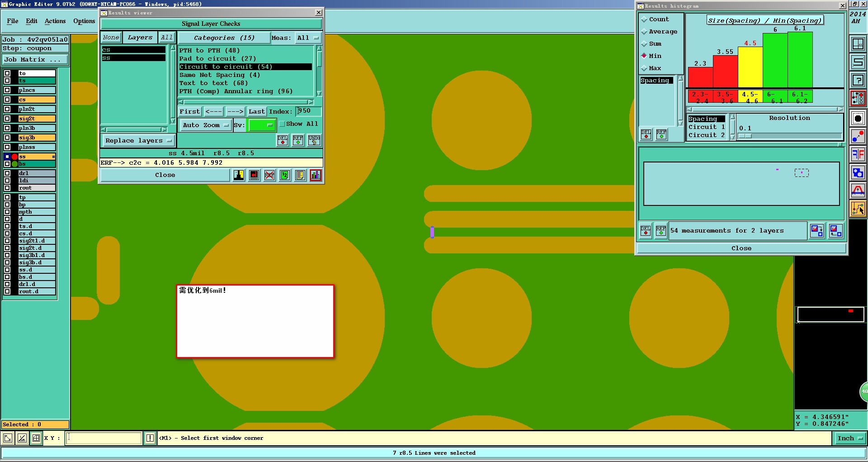Click the red-bordered circuit icon in right toolbar
This screenshot has width=868, height=462.
coord(858,98)
